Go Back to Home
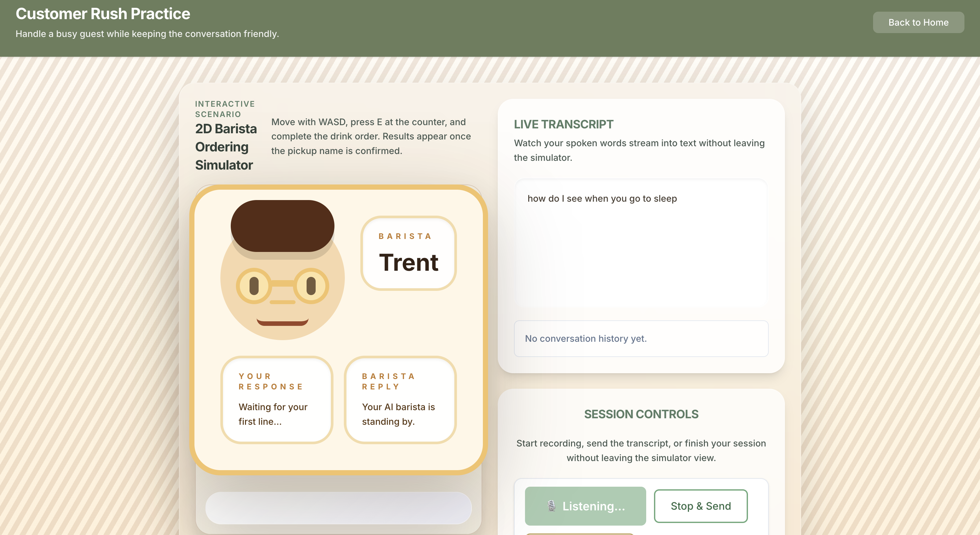Screen dimensions: 980x535 coord(918,22)
